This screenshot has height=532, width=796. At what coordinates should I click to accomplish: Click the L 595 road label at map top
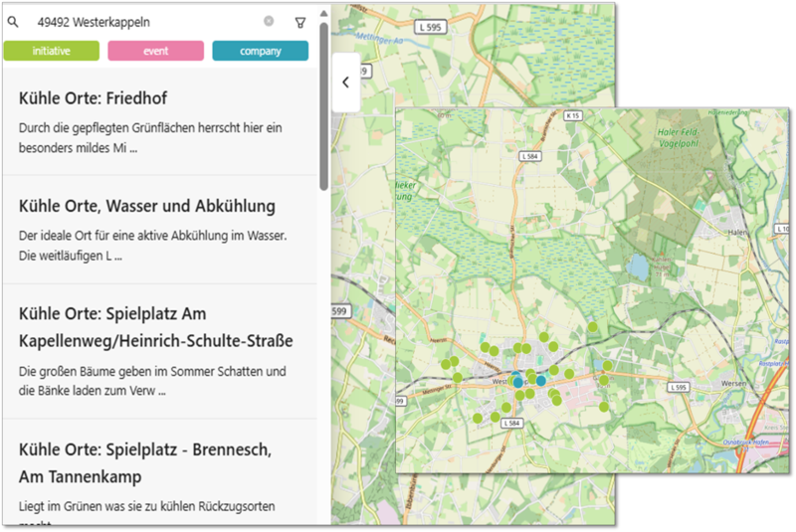pos(431,28)
